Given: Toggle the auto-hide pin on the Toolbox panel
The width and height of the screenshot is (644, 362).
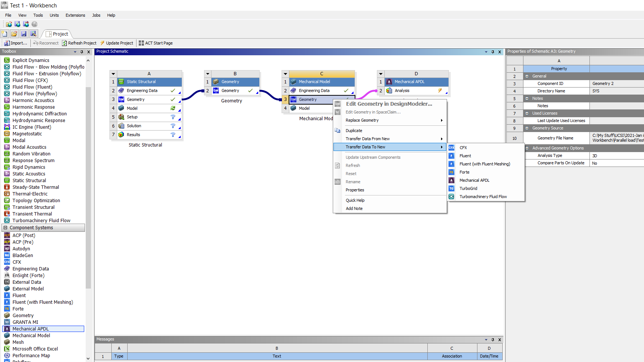Looking at the screenshot, I should tap(82, 52).
